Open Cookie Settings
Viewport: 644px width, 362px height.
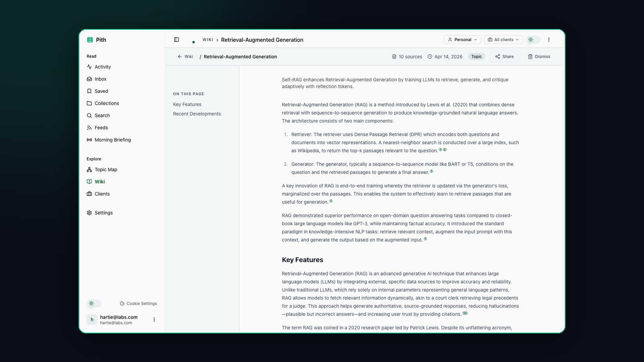click(x=138, y=304)
